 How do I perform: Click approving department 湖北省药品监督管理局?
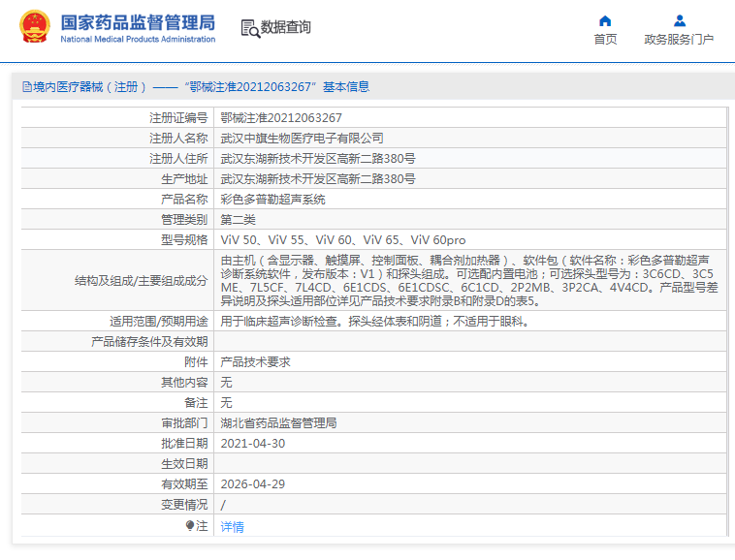click(278, 423)
